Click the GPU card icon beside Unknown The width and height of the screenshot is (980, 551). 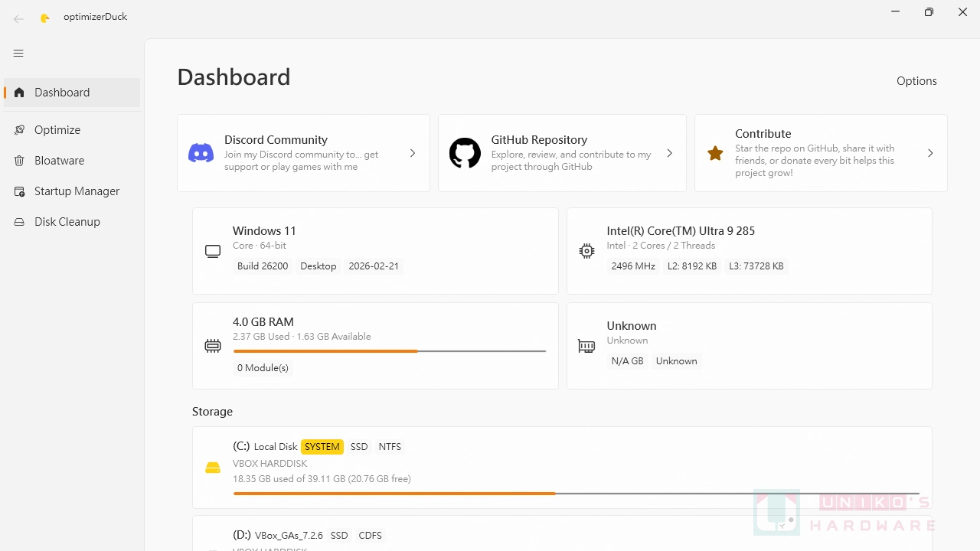tap(586, 346)
